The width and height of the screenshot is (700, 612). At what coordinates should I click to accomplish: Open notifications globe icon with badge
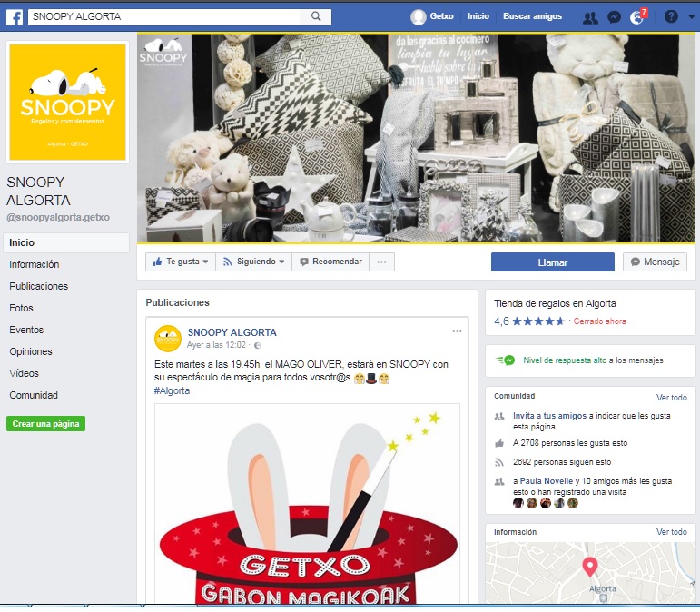coord(637,17)
